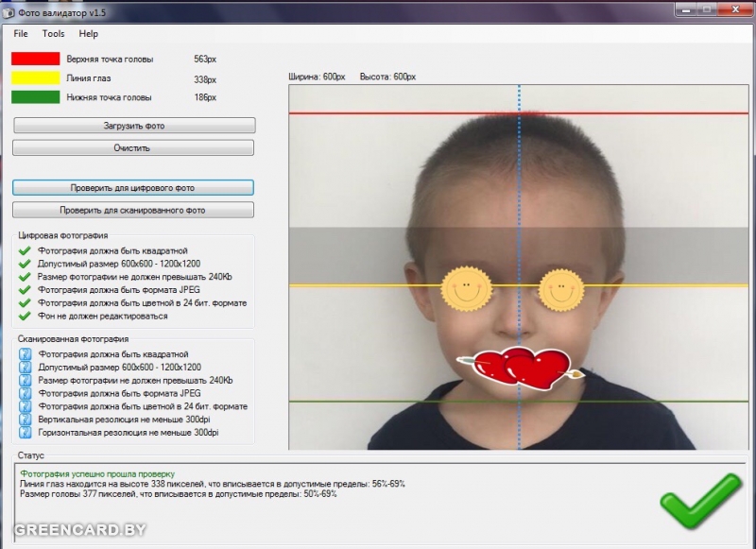Screen dimensions: 756x549
Task: Open the Tools menu
Action: point(53,34)
